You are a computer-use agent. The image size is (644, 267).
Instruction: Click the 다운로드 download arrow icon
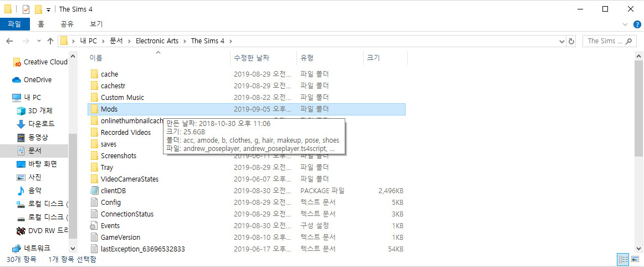click(x=21, y=124)
